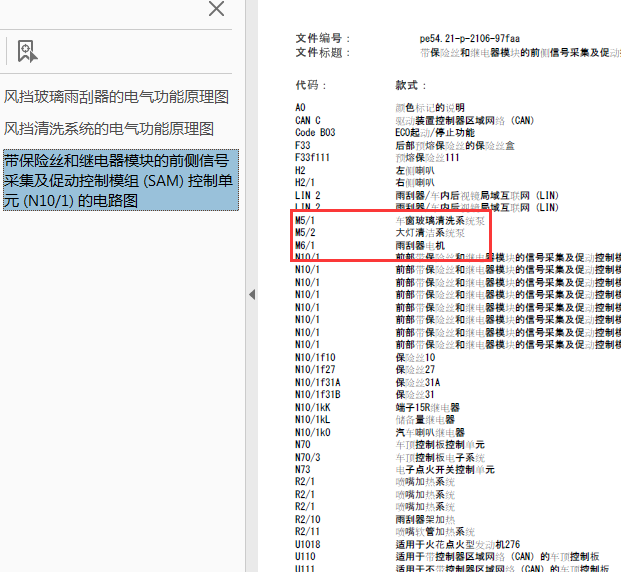This screenshot has height=572, width=621.
Task: Click 端子15R继电器 description
Action: click(x=428, y=407)
